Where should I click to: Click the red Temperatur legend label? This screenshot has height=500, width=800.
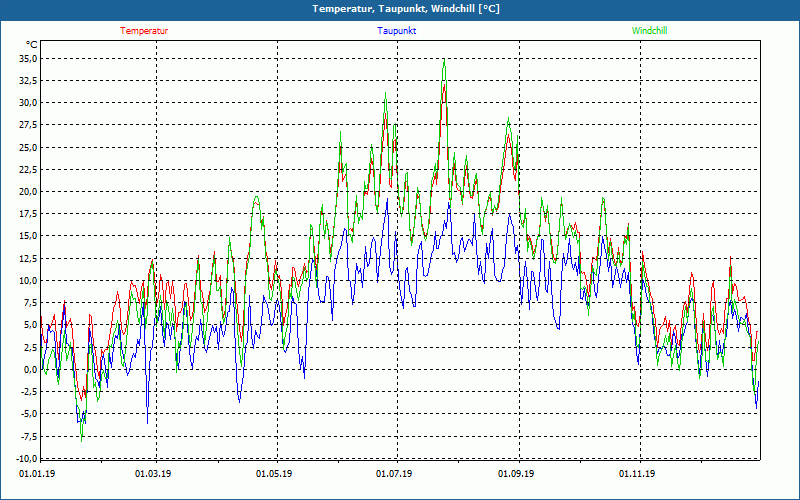pos(144,31)
